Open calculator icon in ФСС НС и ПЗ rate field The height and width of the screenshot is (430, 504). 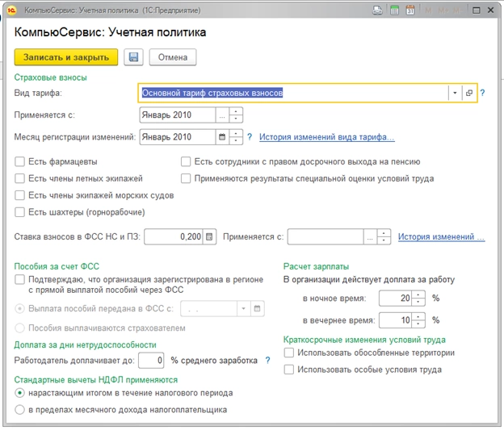click(x=209, y=236)
